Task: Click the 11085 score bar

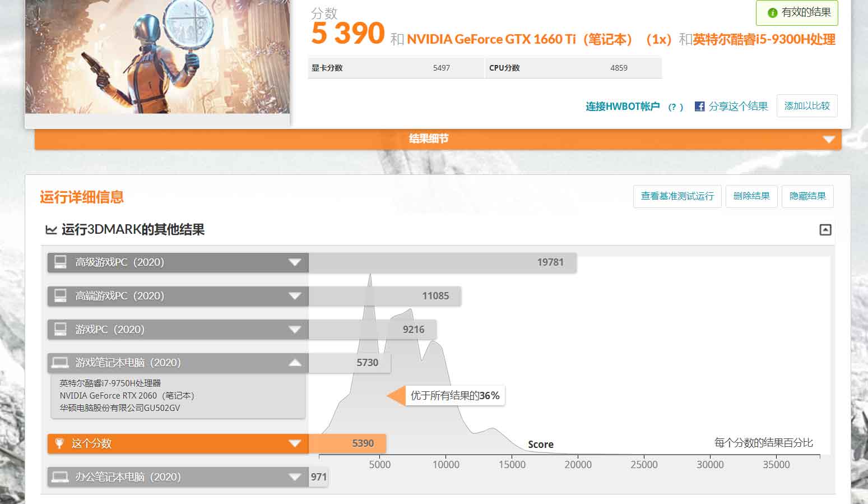Action: coord(385,296)
